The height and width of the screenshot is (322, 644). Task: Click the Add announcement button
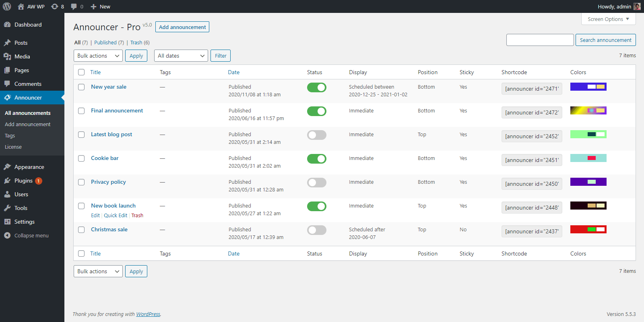182,27
